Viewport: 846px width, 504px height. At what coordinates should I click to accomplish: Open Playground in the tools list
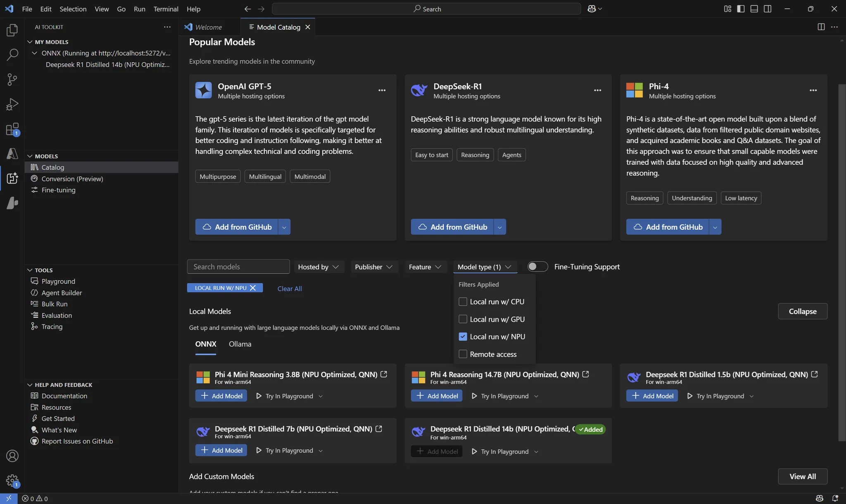click(x=58, y=281)
